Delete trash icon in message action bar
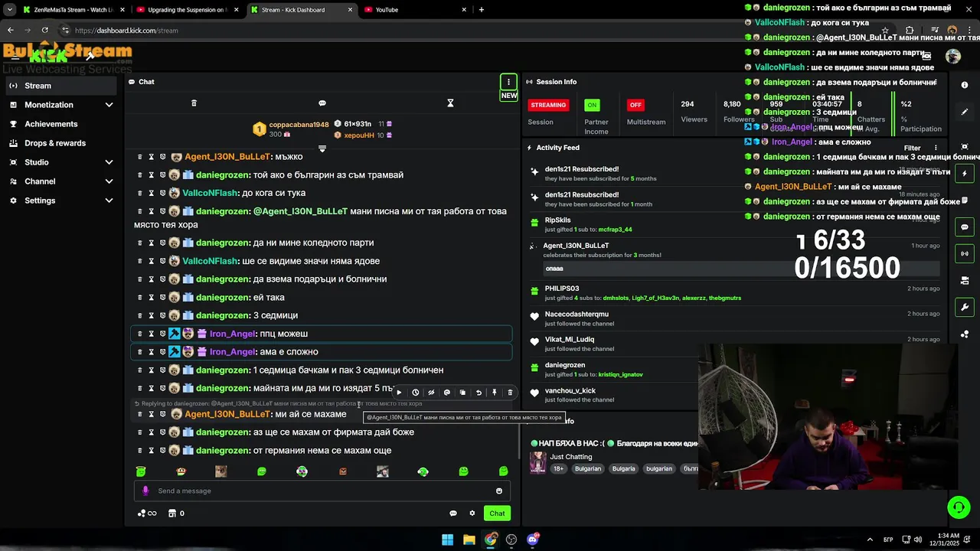980x551 pixels. pyautogui.click(x=510, y=393)
